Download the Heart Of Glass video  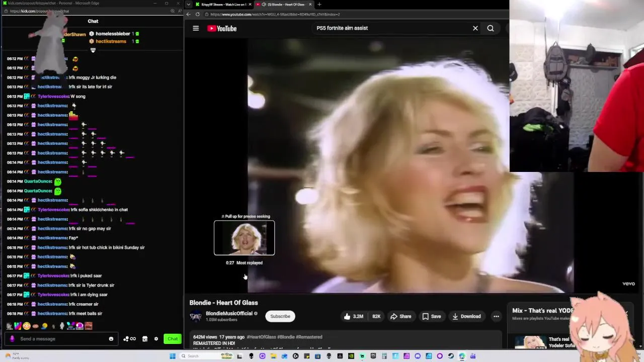tap(466, 316)
